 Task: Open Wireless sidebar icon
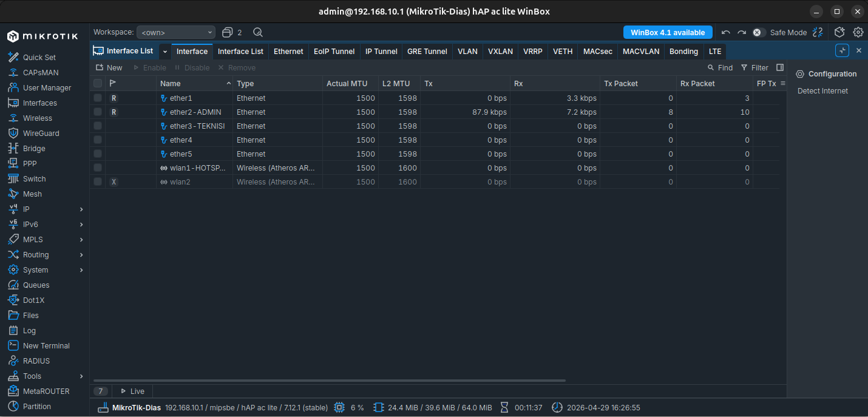pyautogui.click(x=13, y=118)
